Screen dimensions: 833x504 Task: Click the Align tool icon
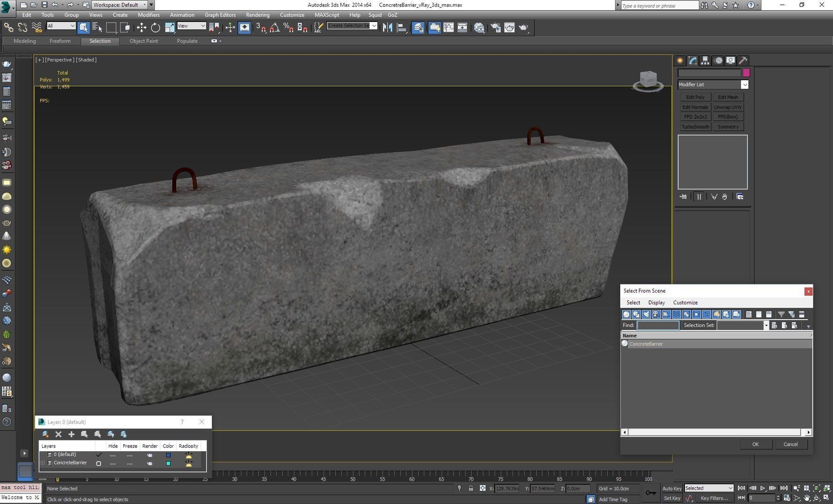tap(401, 28)
